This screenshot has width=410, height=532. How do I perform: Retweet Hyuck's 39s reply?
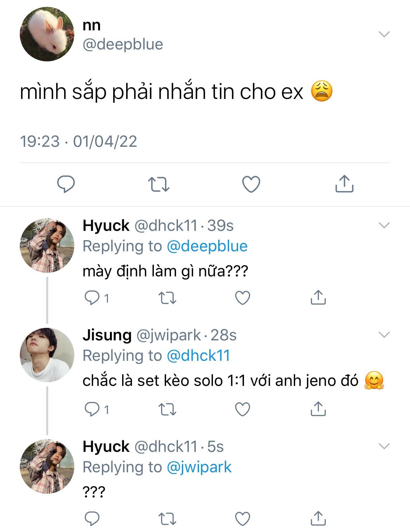click(167, 298)
